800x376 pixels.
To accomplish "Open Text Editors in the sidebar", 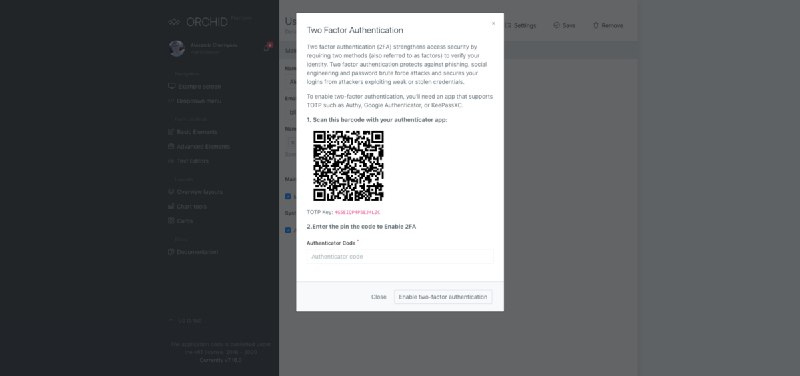I will (192, 161).
